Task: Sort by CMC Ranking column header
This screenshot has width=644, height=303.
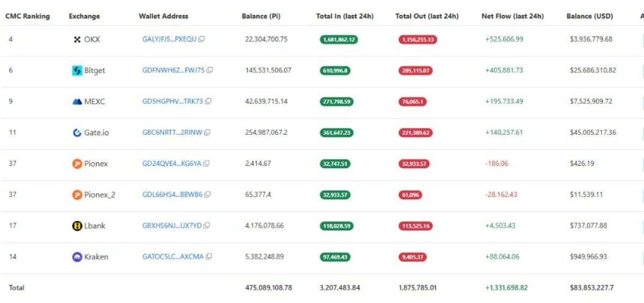Action: click(x=27, y=16)
